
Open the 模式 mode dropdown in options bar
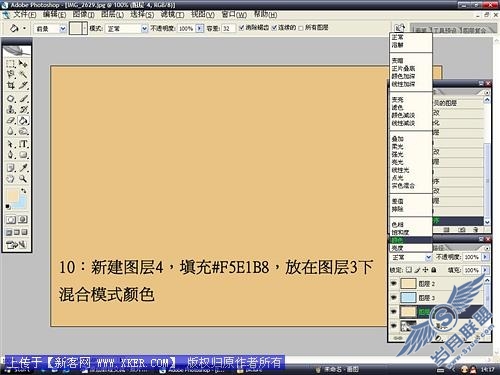click(x=144, y=29)
